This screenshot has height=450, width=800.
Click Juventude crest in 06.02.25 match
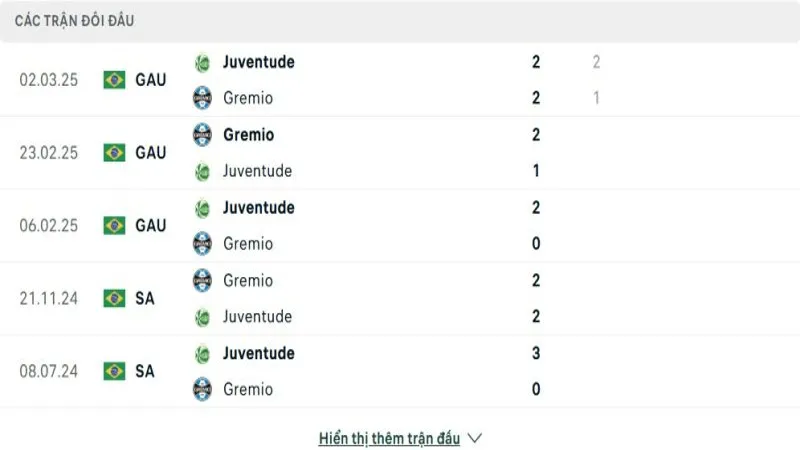tap(203, 208)
